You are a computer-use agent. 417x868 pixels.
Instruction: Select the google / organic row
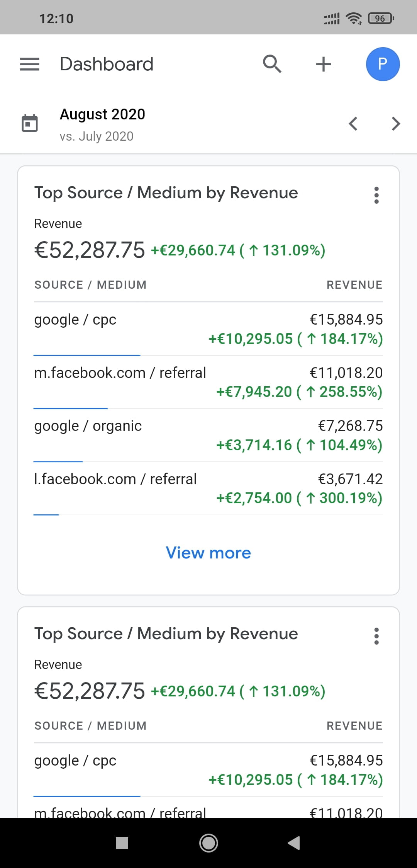coord(208,435)
